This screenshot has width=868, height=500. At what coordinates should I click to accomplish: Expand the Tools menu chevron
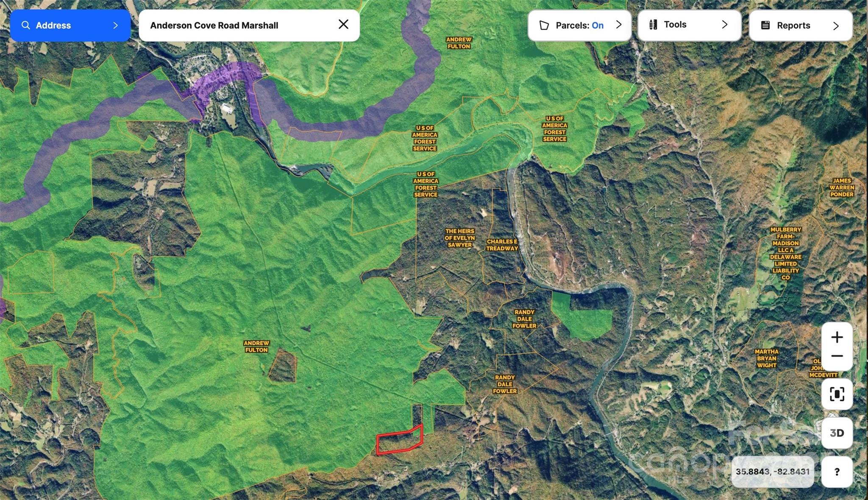coord(725,25)
